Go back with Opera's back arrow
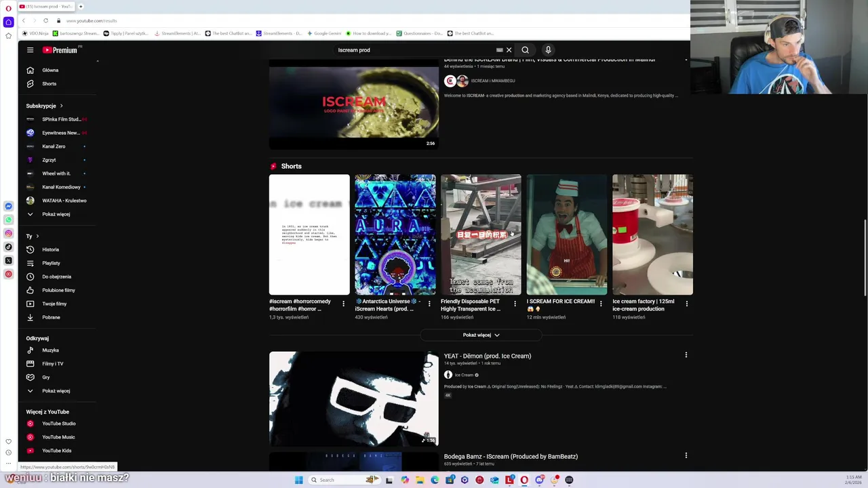 (x=24, y=21)
